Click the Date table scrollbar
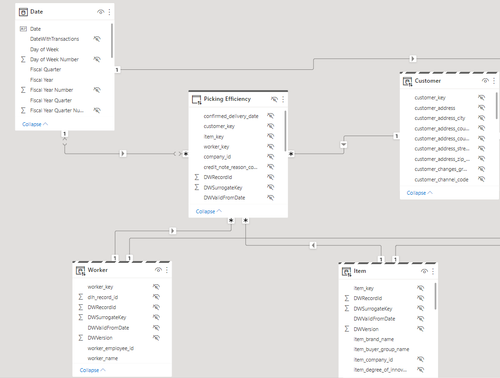The width and height of the screenshot is (500, 378). pyautogui.click(x=112, y=41)
